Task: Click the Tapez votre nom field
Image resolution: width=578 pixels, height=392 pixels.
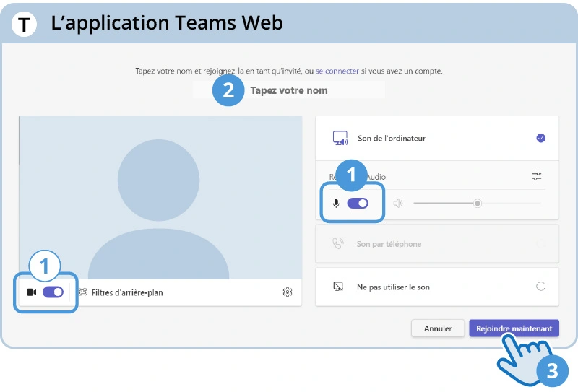Action: tap(289, 90)
